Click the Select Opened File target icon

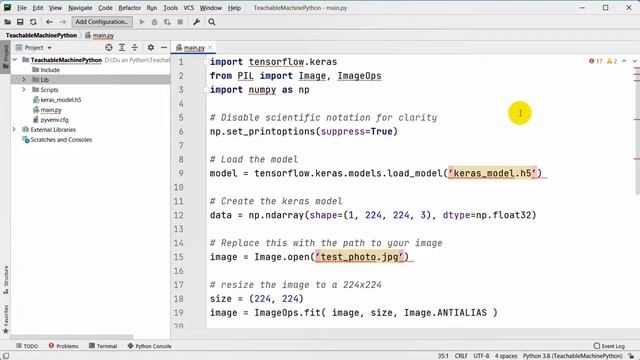[109, 48]
